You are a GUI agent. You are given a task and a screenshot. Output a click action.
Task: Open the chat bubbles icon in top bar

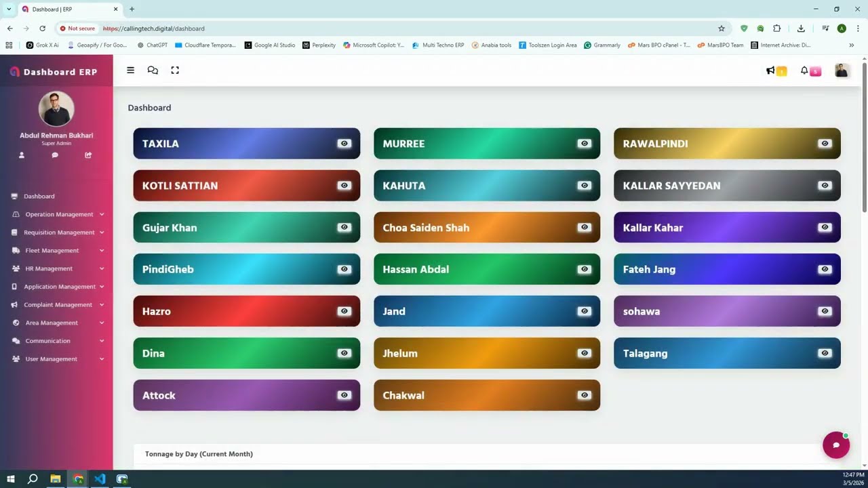tap(153, 70)
